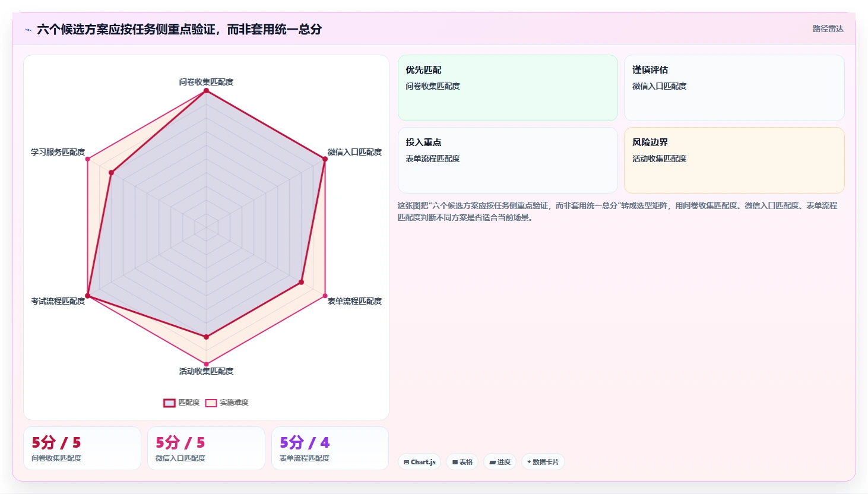Click the 进度 tag
Viewport: 868px width, 494px height.
[x=500, y=462]
